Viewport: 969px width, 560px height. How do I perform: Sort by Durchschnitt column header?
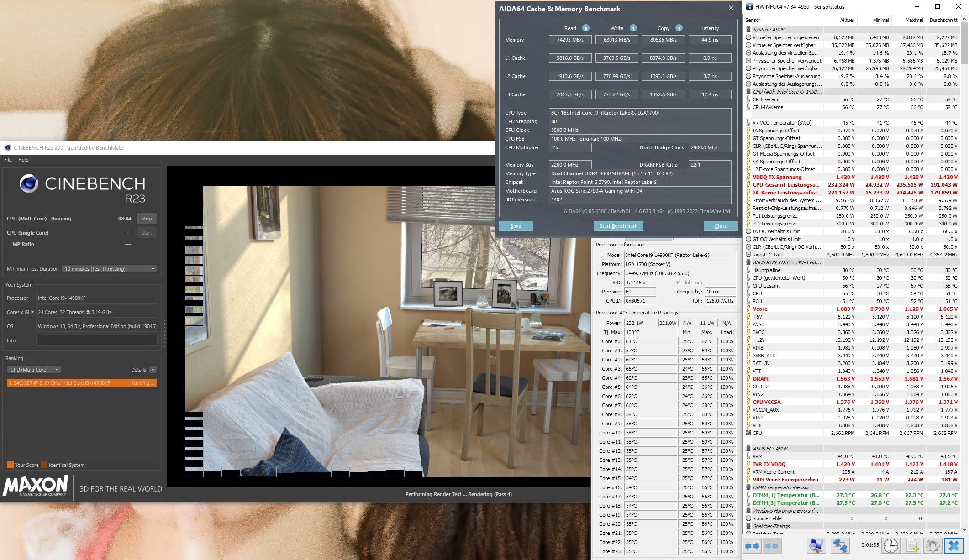pos(943,20)
